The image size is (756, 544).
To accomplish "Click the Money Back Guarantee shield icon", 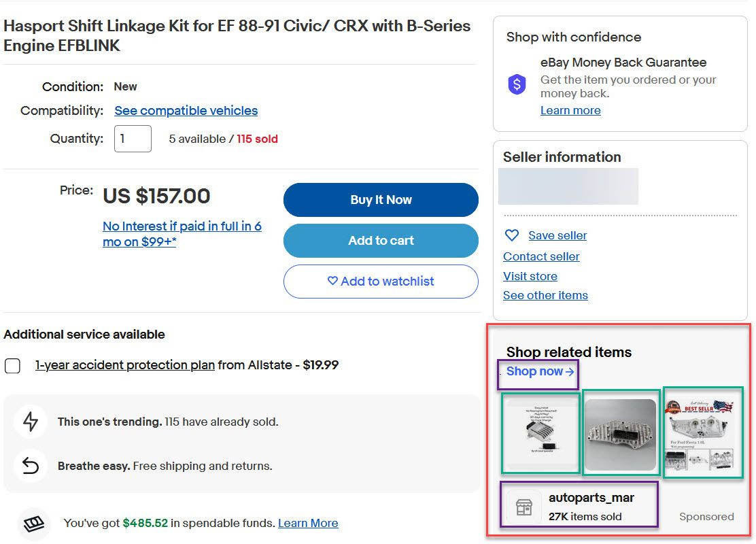I will tap(517, 84).
